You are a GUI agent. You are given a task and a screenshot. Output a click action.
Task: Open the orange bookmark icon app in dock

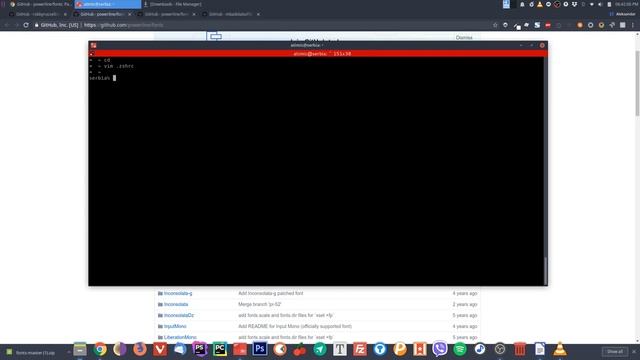click(420, 349)
